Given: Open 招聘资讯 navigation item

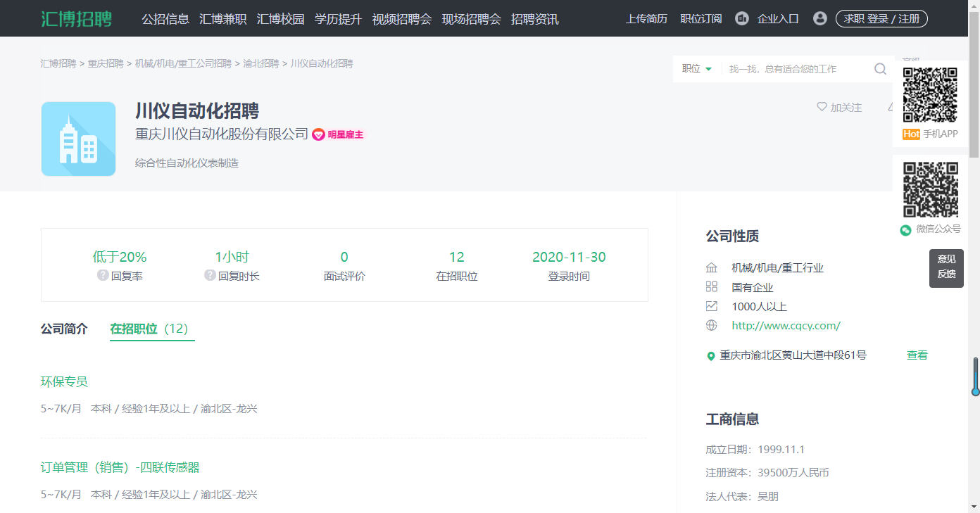Looking at the screenshot, I should [x=535, y=19].
